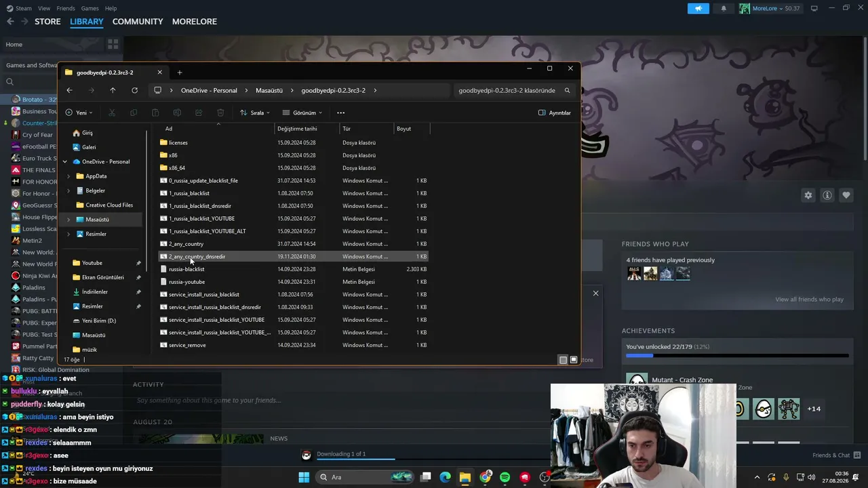Image resolution: width=868 pixels, height=488 pixels.
Task: Select the licenses folder
Action: click(x=293, y=142)
